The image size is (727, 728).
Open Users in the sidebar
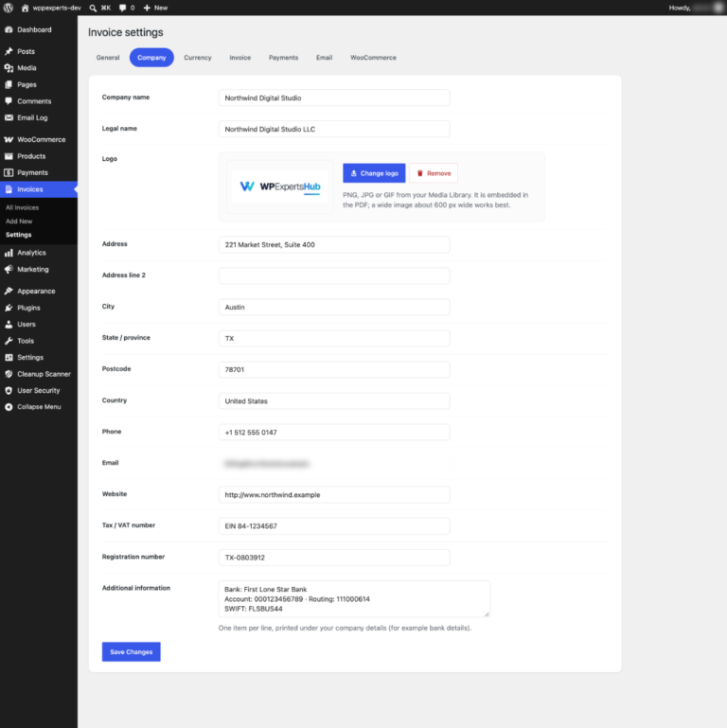coord(39,324)
